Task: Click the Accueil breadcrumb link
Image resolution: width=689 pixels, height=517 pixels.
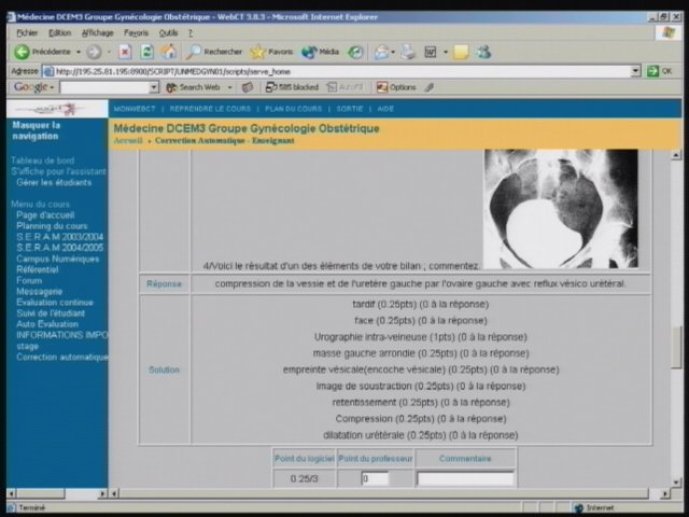Action: [x=128, y=141]
